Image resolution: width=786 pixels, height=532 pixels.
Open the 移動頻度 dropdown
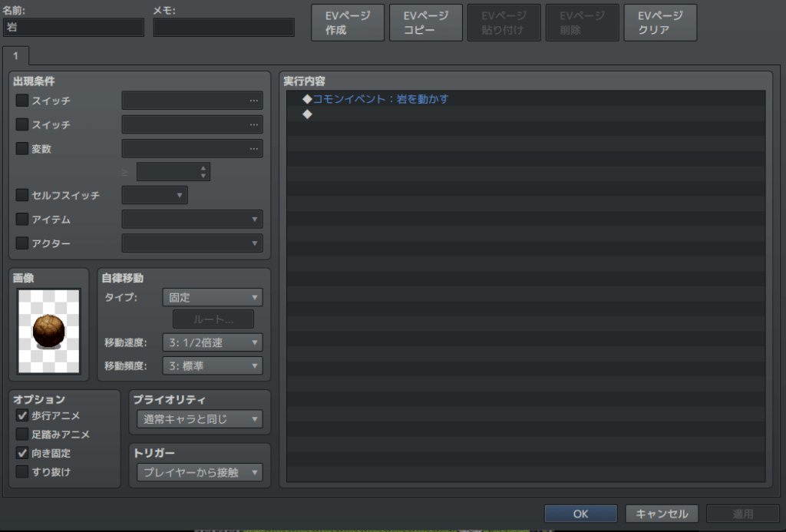pyautogui.click(x=212, y=366)
